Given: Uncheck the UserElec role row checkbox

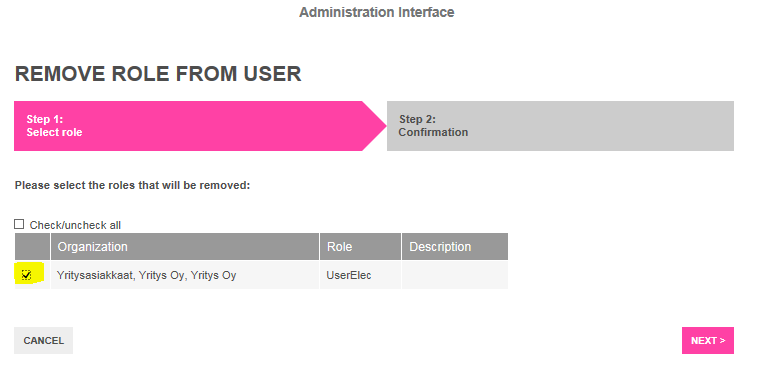Looking at the screenshot, I should click(26, 275).
